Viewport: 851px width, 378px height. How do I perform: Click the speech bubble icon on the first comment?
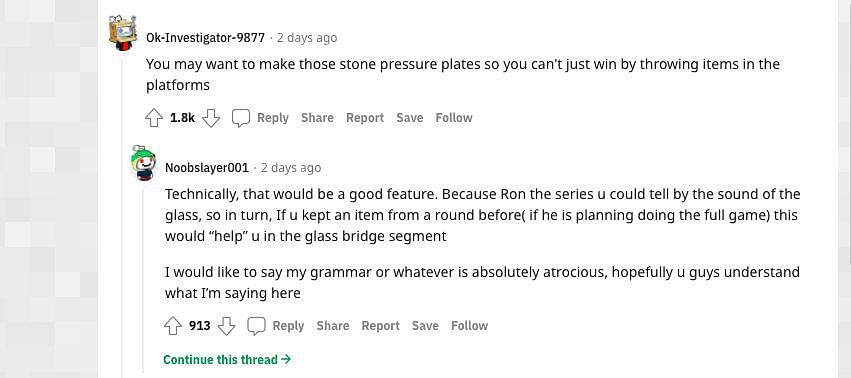[241, 118]
